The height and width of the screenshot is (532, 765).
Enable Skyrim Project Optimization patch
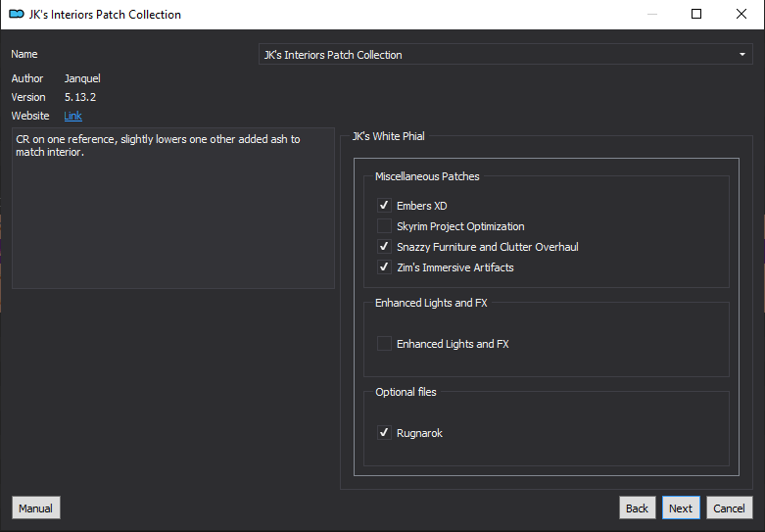(x=384, y=226)
